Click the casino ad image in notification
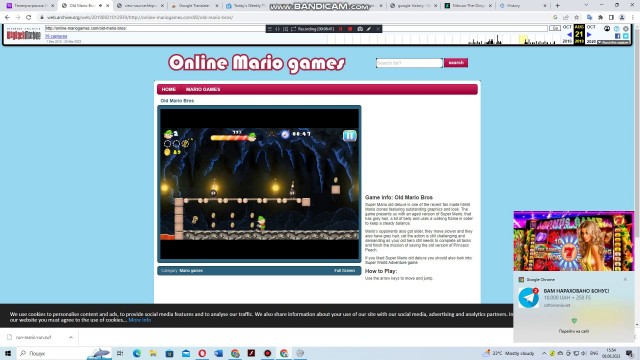This screenshot has height=360, width=640. click(574, 241)
